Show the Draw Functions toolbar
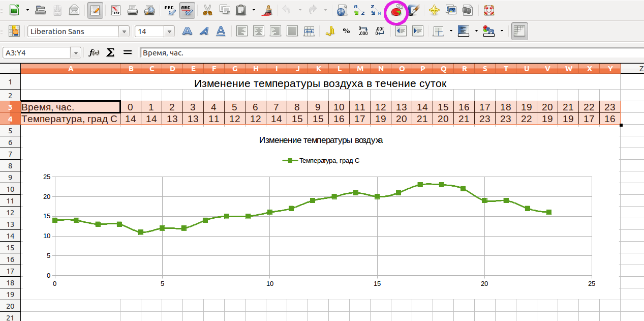644x321 pixels. 414,10
